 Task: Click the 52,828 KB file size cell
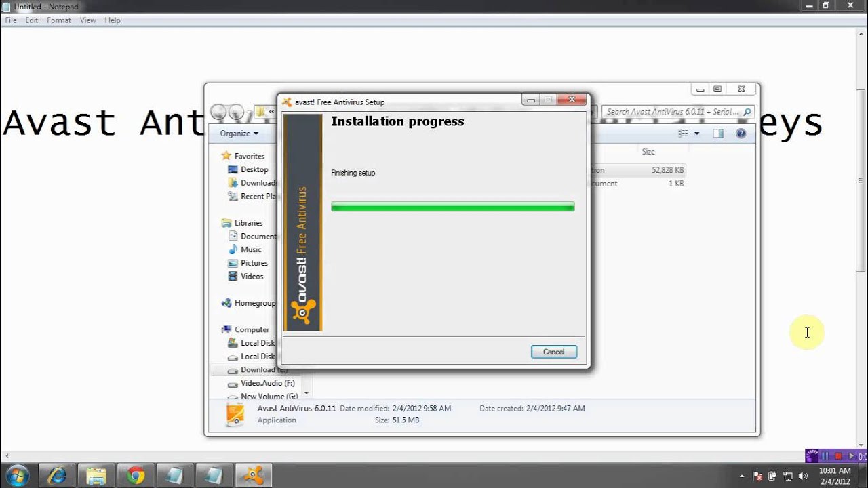[668, 170]
